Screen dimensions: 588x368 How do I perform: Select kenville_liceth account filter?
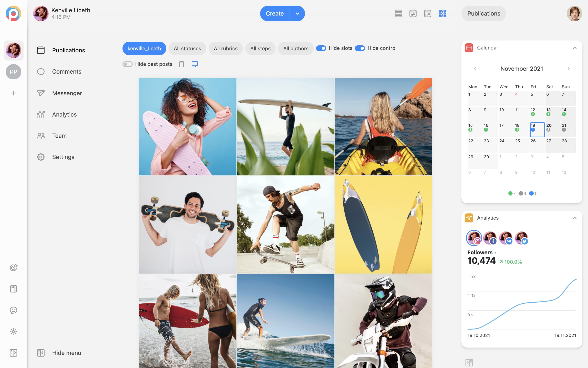(144, 48)
